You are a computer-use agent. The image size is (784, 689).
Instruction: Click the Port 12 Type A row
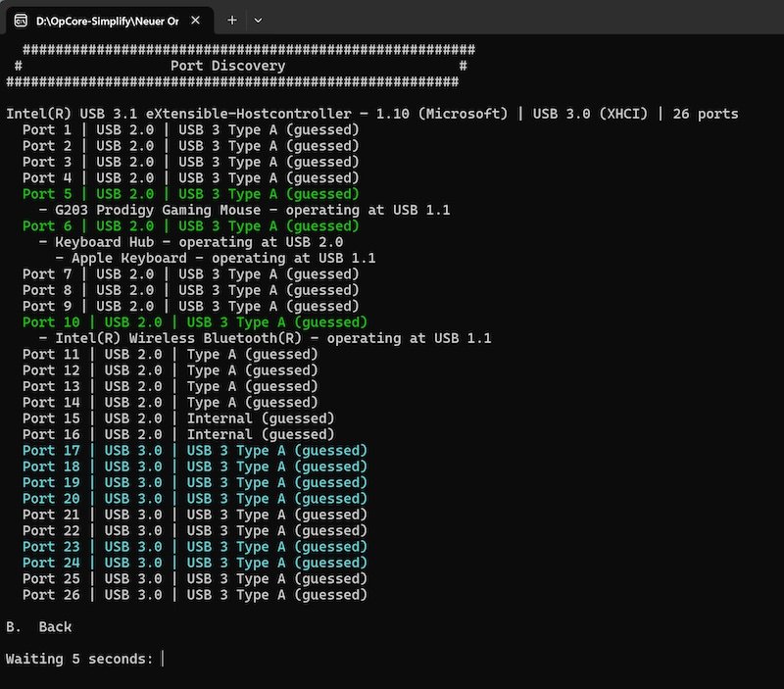click(170, 370)
